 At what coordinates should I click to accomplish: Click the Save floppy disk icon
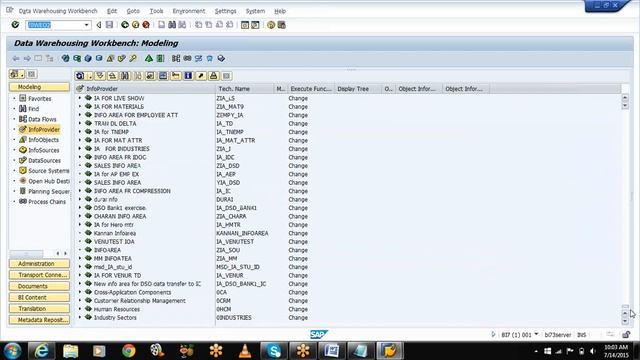pyautogui.click(x=109, y=25)
